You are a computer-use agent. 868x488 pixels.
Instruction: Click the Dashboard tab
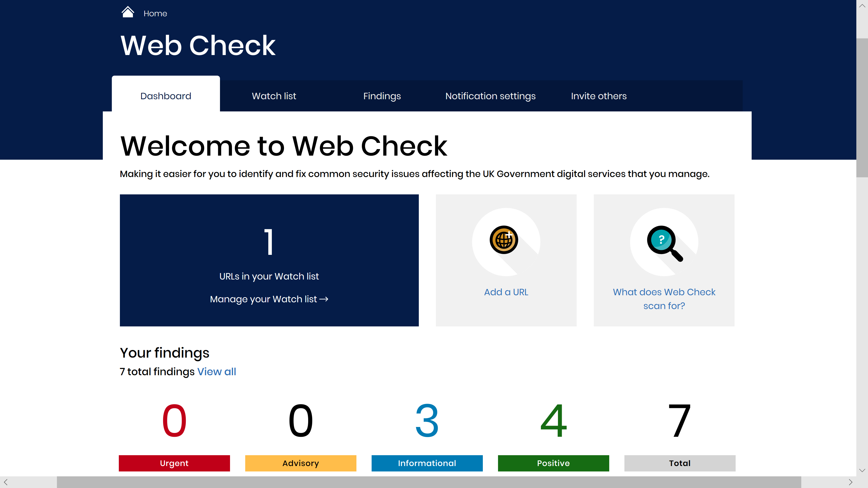click(x=165, y=96)
